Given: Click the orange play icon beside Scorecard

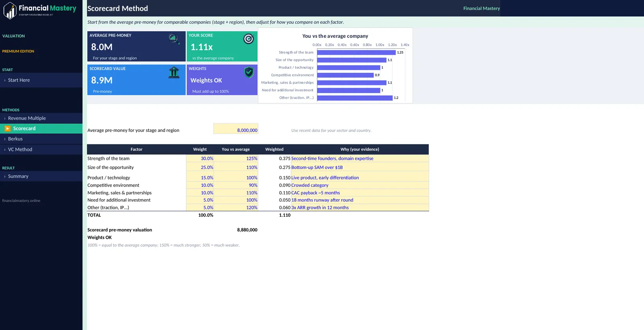Looking at the screenshot, I should [8, 128].
